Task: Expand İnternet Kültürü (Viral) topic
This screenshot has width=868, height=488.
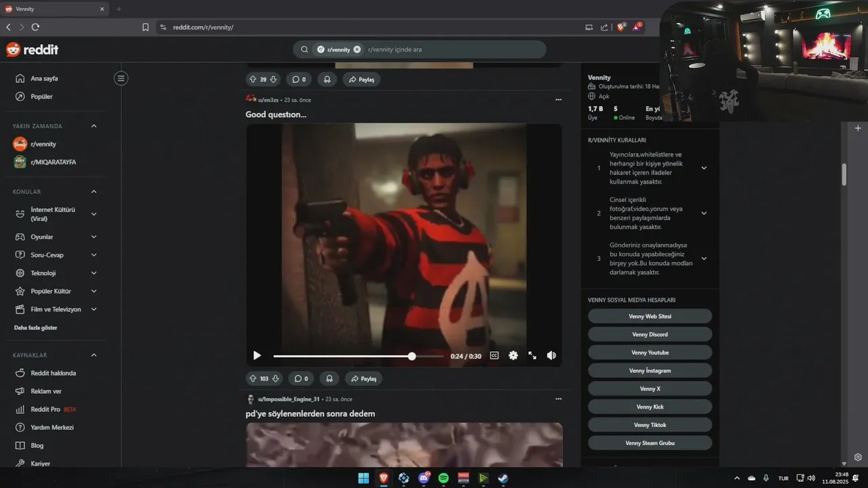Action: point(94,214)
